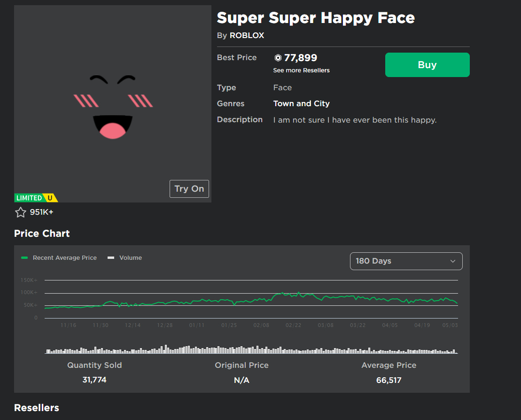Click the 100K+ axis label
521x420 pixels.
[x=29, y=292]
